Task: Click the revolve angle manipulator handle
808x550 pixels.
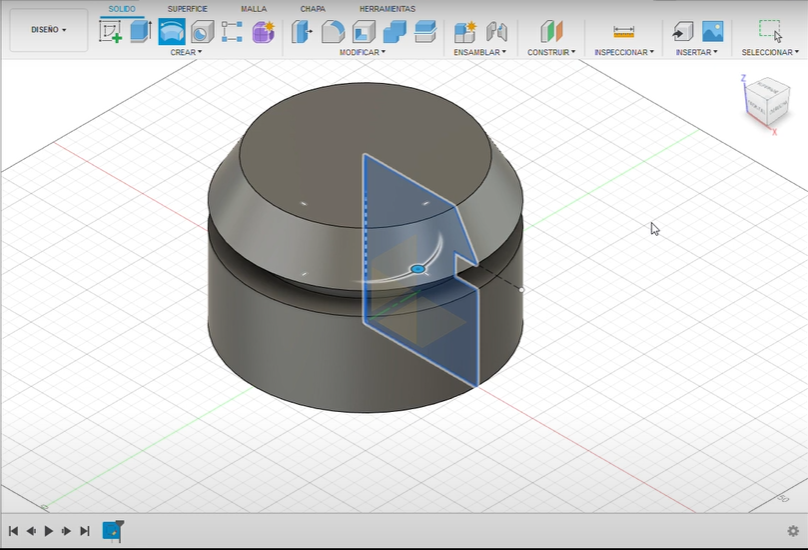Action: click(418, 269)
